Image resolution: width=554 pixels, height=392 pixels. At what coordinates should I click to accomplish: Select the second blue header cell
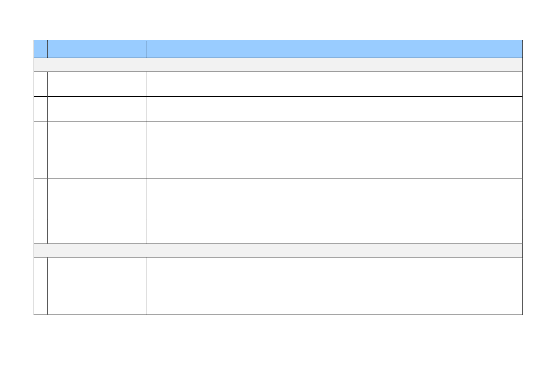click(97, 49)
